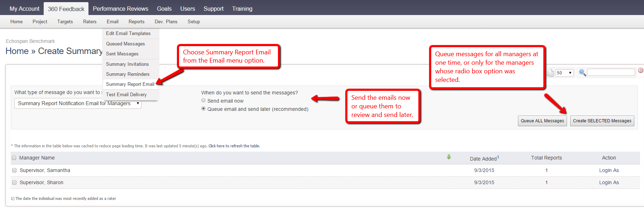Click the 9/3/2015 date in Samantha's row
644x211 pixels.
click(484, 170)
